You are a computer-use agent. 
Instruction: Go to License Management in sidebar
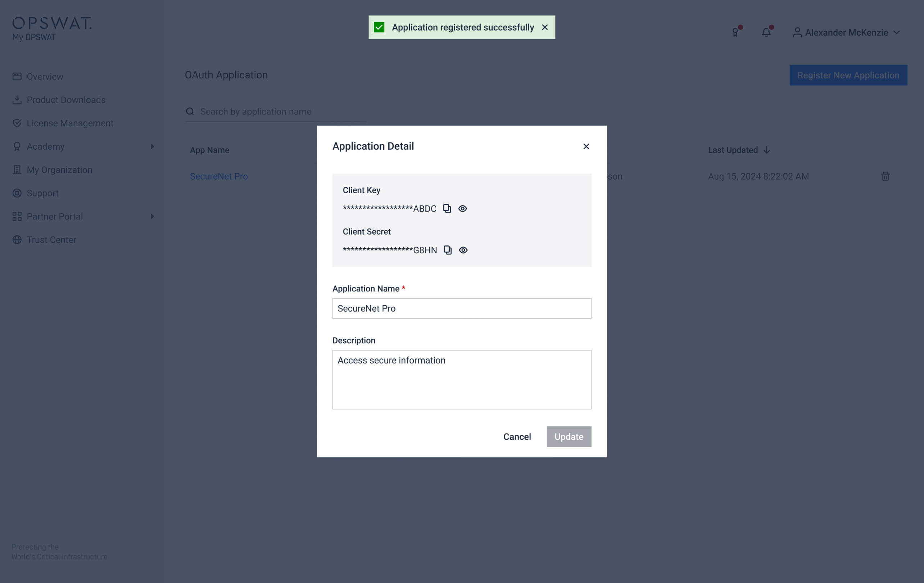coord(70,123)
